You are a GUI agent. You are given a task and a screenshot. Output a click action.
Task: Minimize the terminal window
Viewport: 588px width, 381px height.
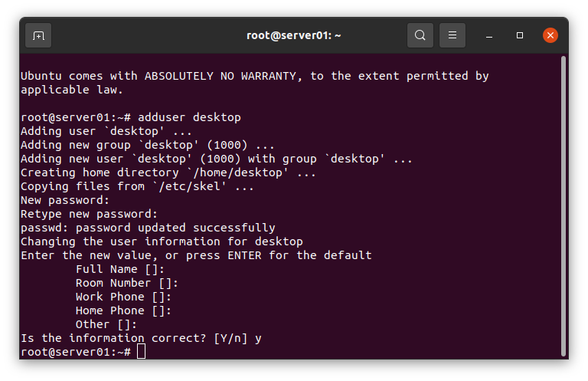(489, 36)
